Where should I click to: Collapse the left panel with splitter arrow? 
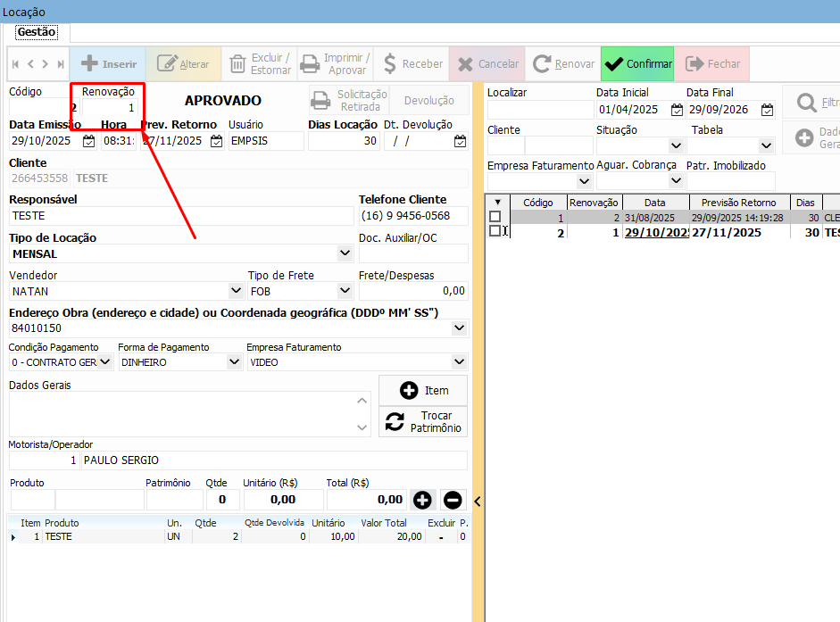[477, 501]
